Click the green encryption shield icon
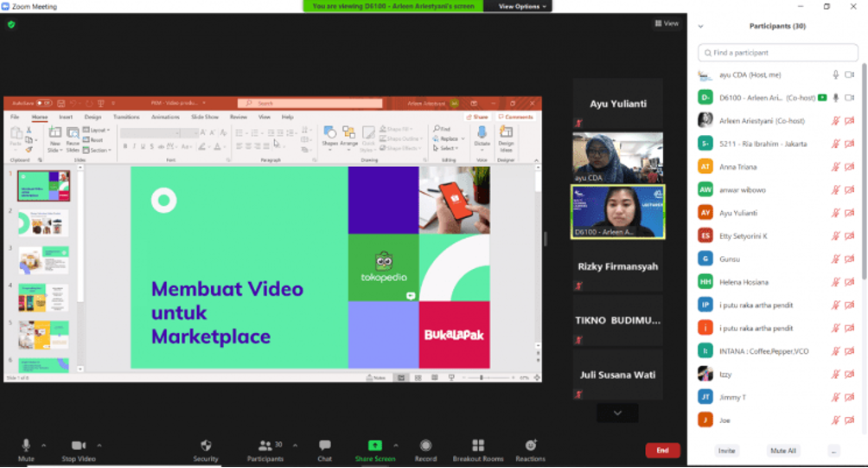 (x=11, y=24)
